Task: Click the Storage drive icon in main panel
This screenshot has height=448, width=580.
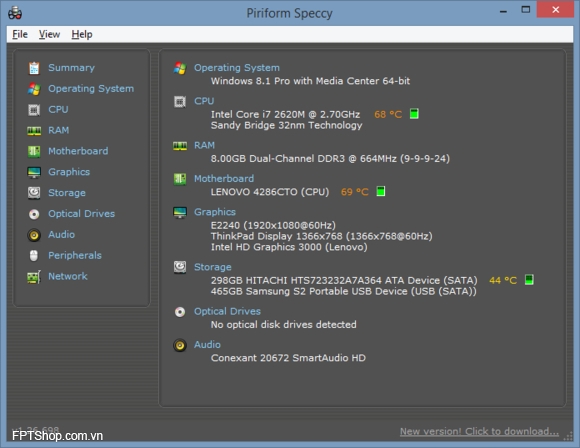Action: [180, 267]
